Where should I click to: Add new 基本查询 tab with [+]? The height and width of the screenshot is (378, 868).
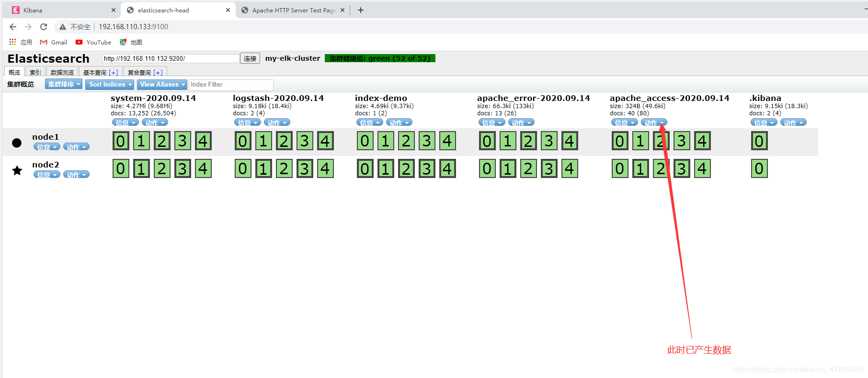click(114, 73)
